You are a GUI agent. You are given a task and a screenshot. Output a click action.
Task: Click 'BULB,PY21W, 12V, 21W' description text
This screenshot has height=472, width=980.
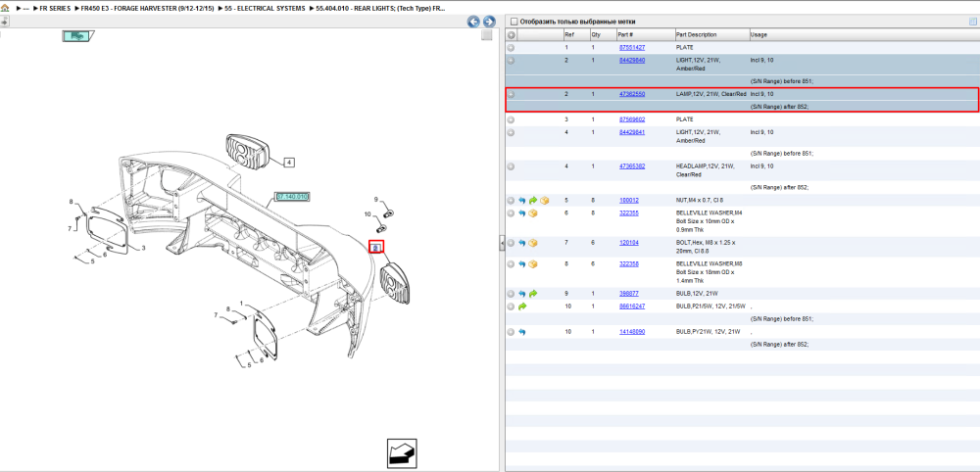pos(709,332)
